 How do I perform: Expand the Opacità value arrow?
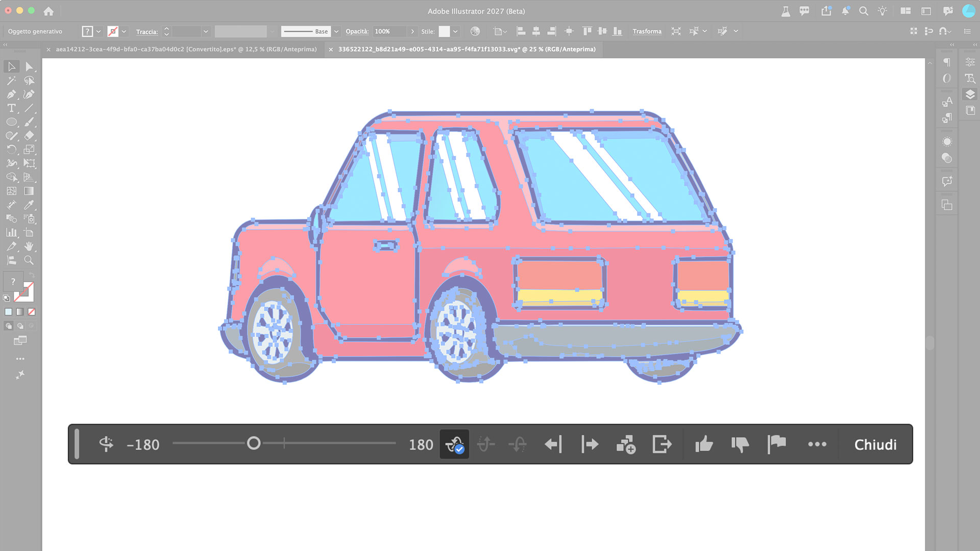click(412, 32)
